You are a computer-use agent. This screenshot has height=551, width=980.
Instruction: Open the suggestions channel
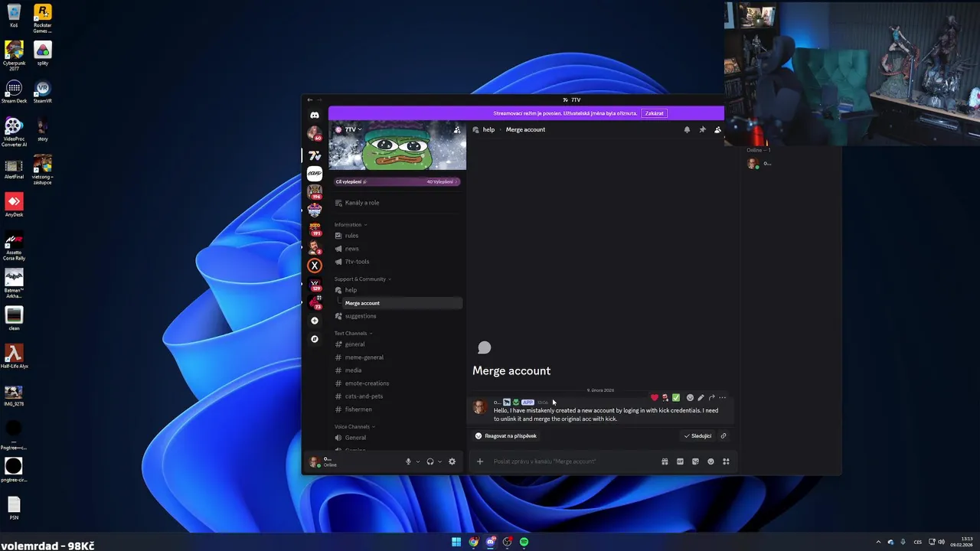tap(397, 316)
